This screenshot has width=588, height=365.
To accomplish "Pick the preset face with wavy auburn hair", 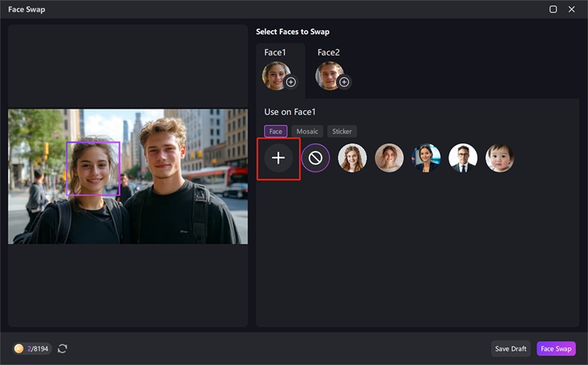I will [352, 158].
